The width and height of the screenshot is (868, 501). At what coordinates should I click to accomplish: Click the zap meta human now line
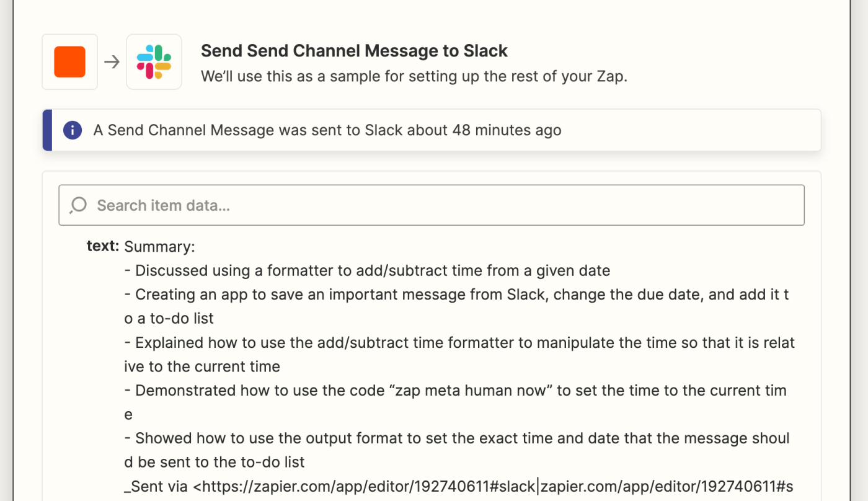coord(455,402)
